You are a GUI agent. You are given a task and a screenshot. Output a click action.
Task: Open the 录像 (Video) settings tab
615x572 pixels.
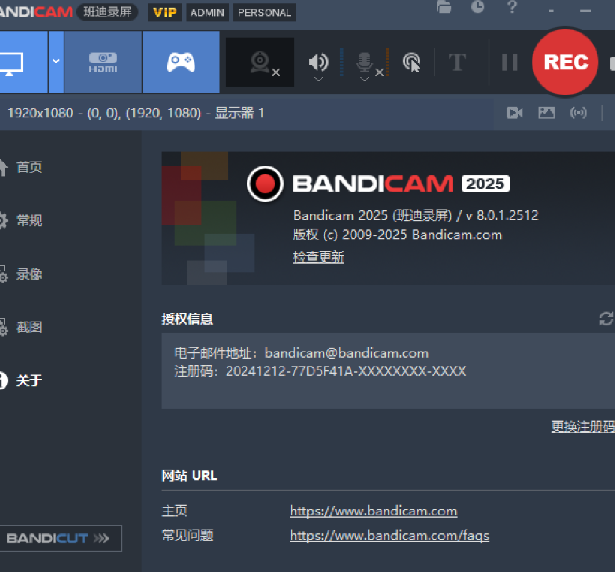[28, 274]
